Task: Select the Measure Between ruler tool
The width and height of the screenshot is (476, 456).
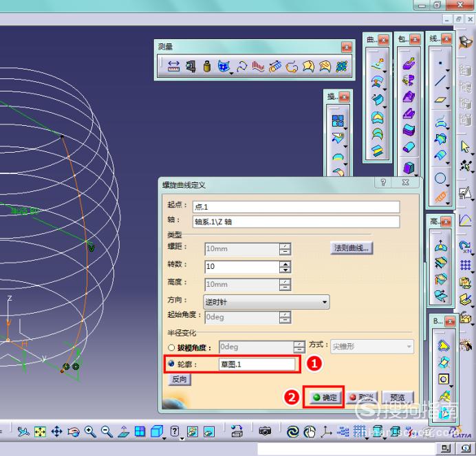Action: click(173, 66)
